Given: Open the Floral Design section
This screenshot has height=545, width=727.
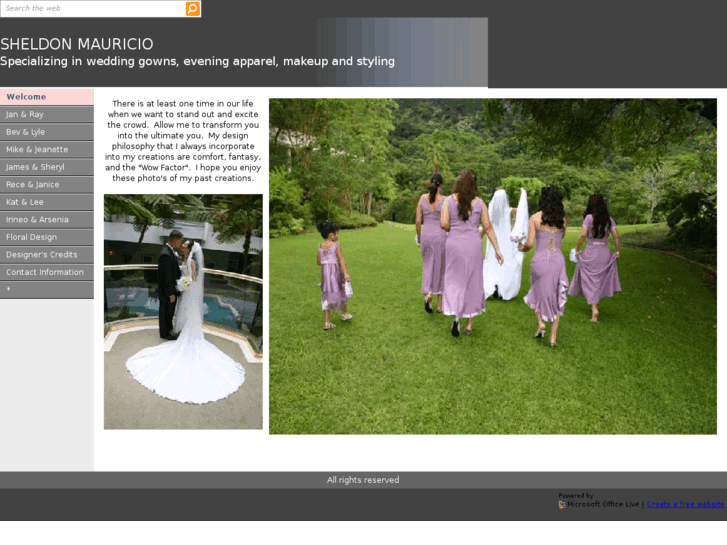Looking at the screenshot, I should click(x=47, y=237).
